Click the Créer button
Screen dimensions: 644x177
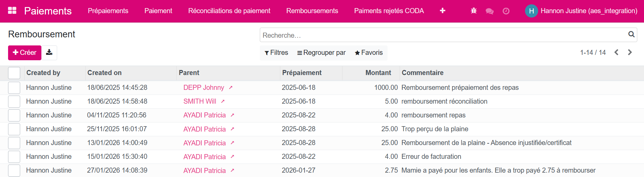pyautogui.click(x=25, y=53)
